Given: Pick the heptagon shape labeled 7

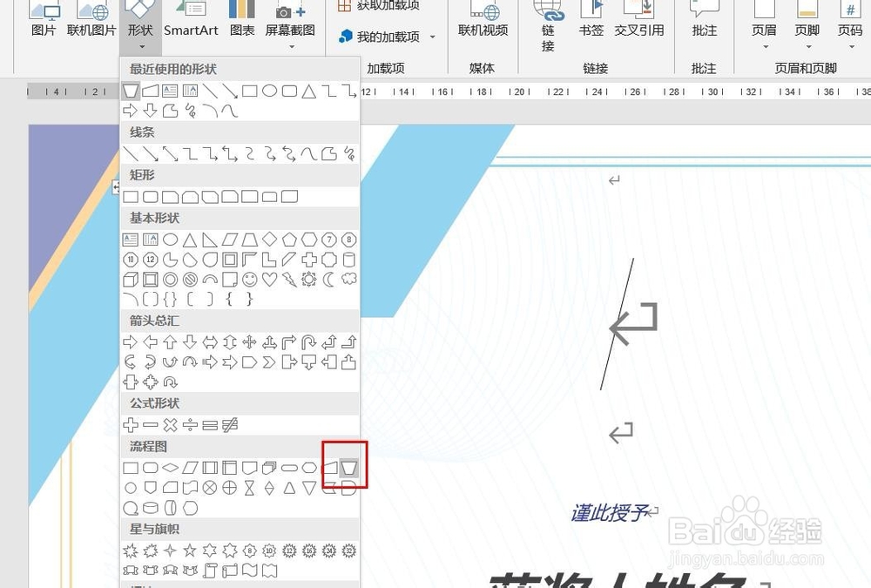Looking at the screenshot, I should point(329,240).
